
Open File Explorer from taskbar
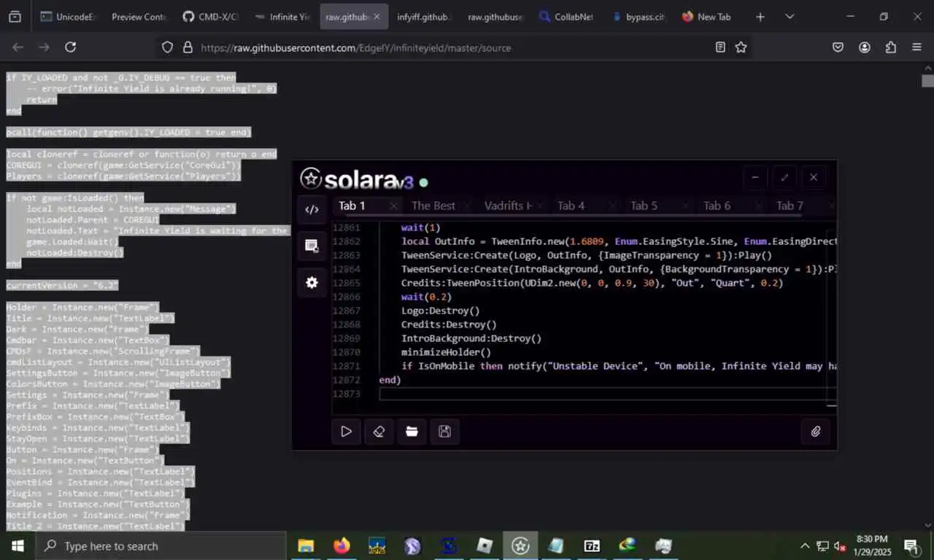click(306, 545)
